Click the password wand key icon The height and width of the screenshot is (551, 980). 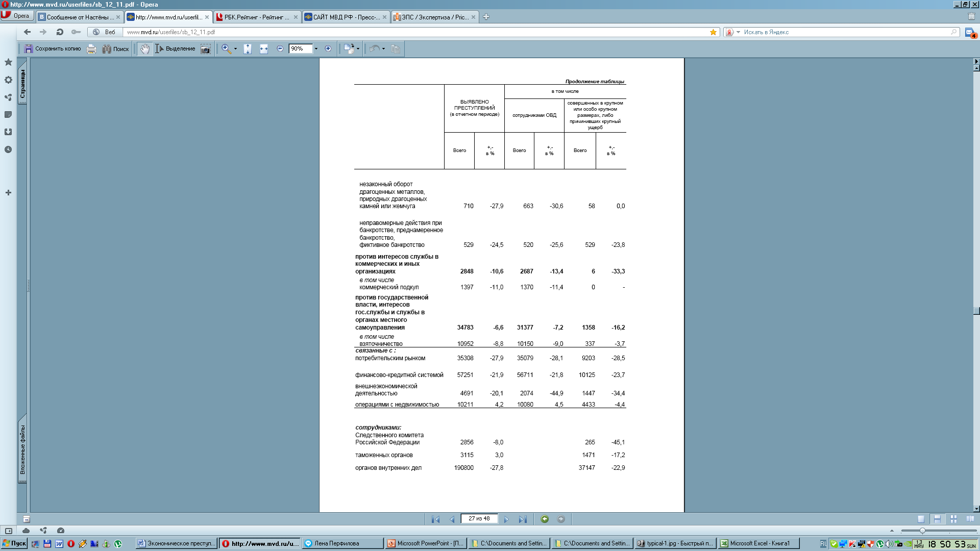76,32
